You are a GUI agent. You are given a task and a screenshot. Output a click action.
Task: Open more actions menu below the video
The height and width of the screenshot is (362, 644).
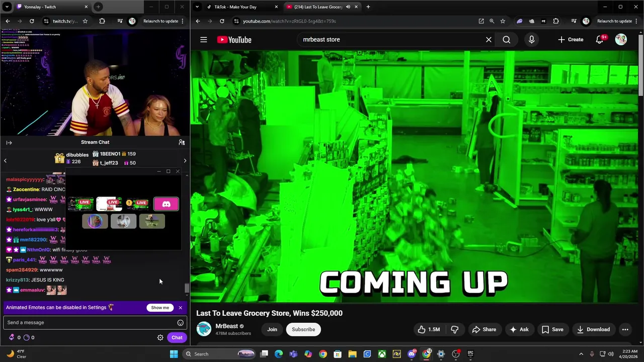(x=625, y=329)
